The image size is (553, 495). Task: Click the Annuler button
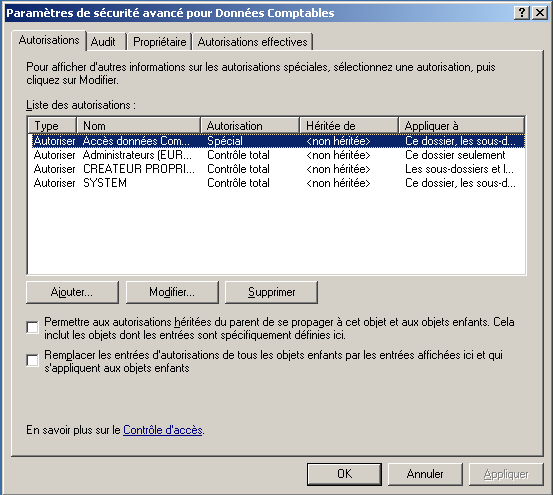pyautogui.click(x=425, y=474)
